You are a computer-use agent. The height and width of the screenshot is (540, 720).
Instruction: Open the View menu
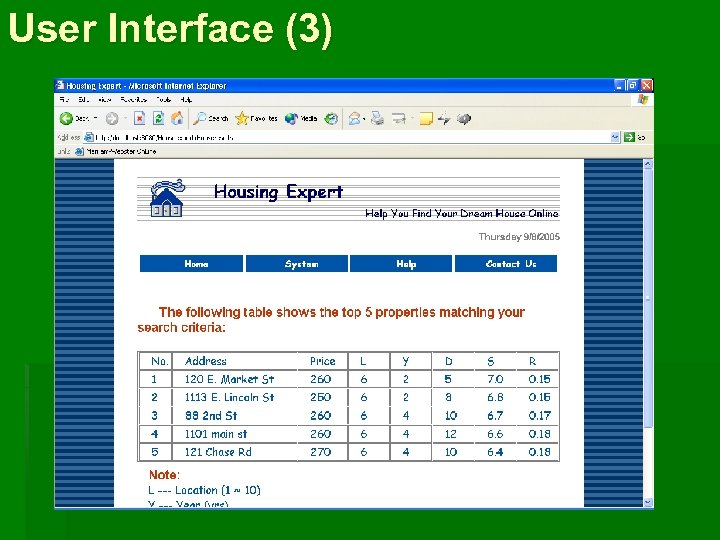(x=105, y=100)
